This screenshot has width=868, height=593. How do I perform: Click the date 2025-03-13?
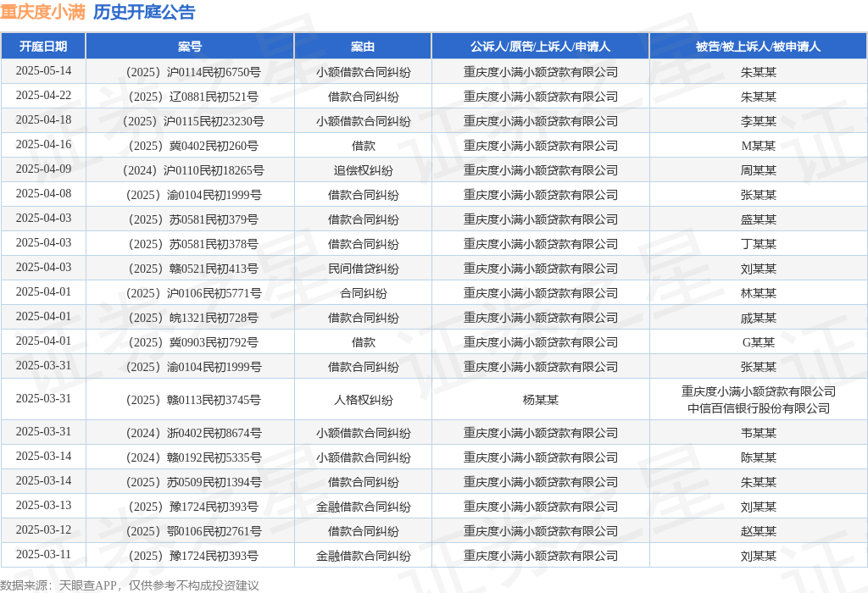point(44,505)
